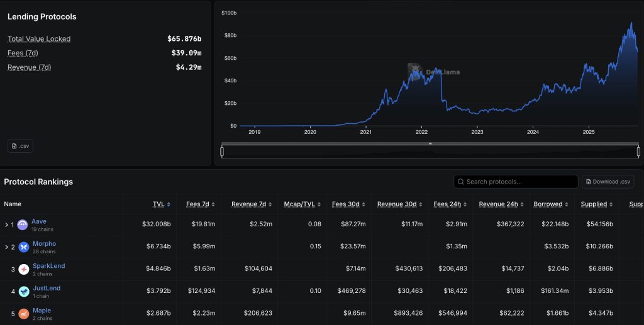Sort table by Revenue 30d column
Viewport: 644px width, 325px height.
pyautogui.click(x=397, y=204)
